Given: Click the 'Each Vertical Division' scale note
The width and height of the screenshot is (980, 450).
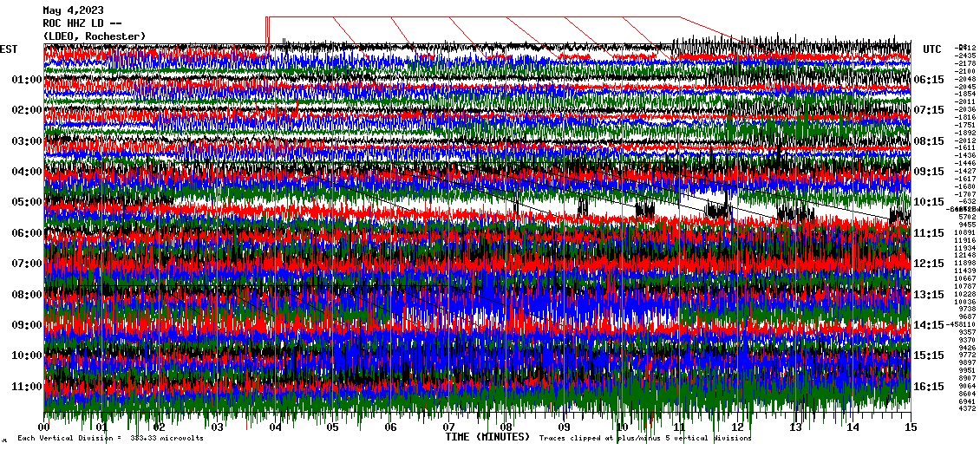Looking at the screenshot, I should tap(111, 439).
